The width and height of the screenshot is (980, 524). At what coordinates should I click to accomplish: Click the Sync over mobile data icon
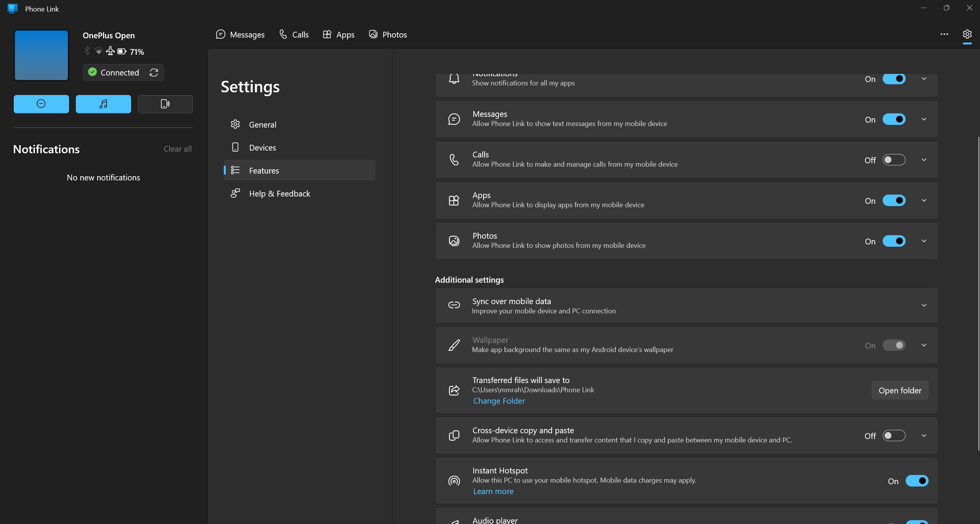click(454, 305)
